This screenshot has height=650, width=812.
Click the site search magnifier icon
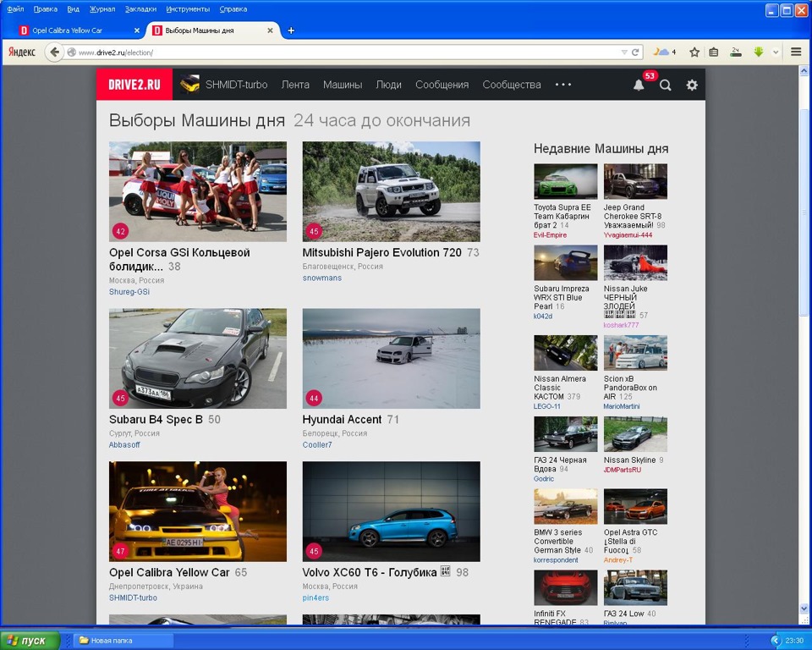coord(666,85)
